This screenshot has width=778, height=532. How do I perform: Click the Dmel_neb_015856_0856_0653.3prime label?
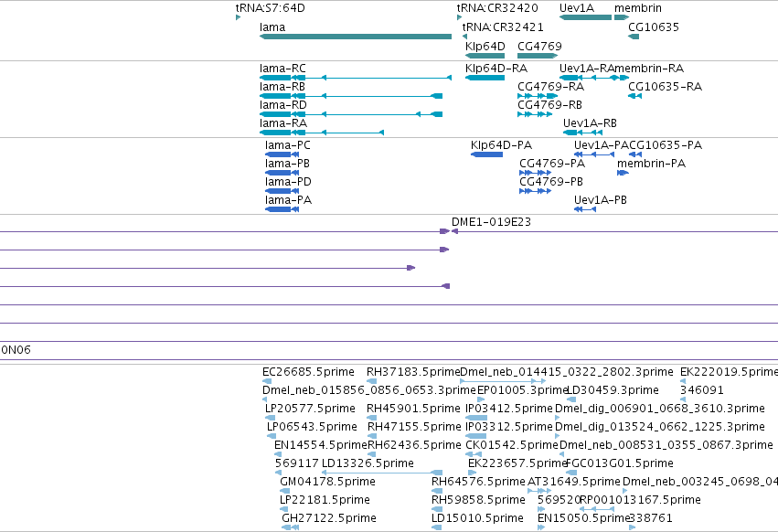click(369, 390)
